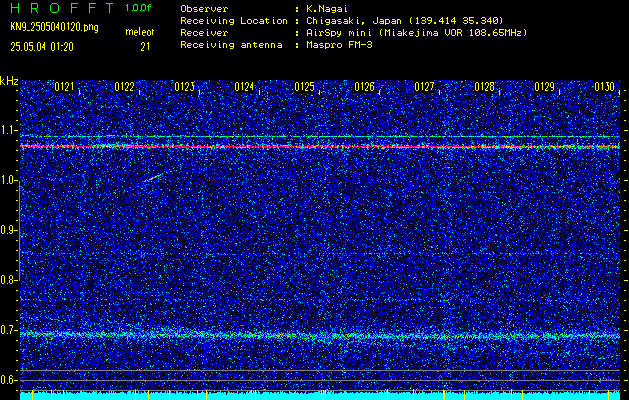The height and width of the screenshot is (400, 629).
Task: Click the kHz axis unit label
Action: 9,81
